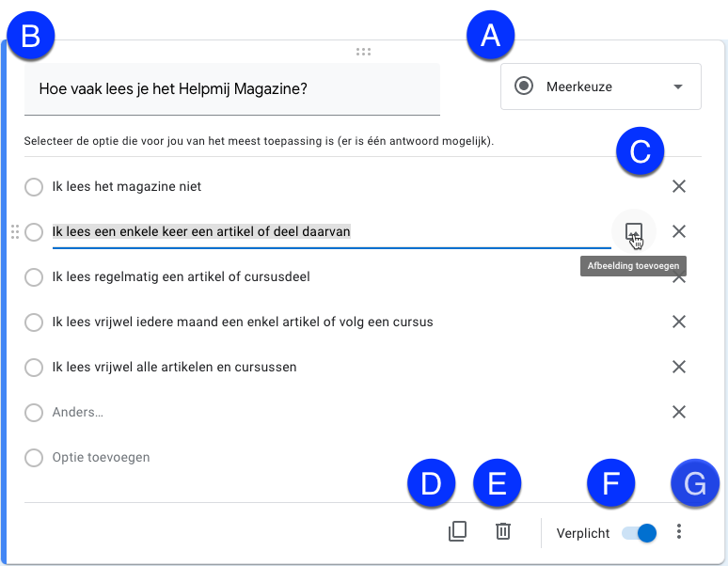Screen dimensions: 728x566
Task: Edit option text 'Ik lees het magazine niet'
Action: click(x=127, y=186)
